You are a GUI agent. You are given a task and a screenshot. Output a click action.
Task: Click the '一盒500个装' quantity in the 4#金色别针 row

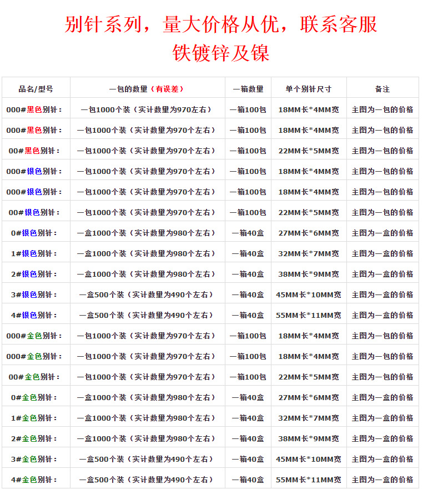click(x=146, y=480)
